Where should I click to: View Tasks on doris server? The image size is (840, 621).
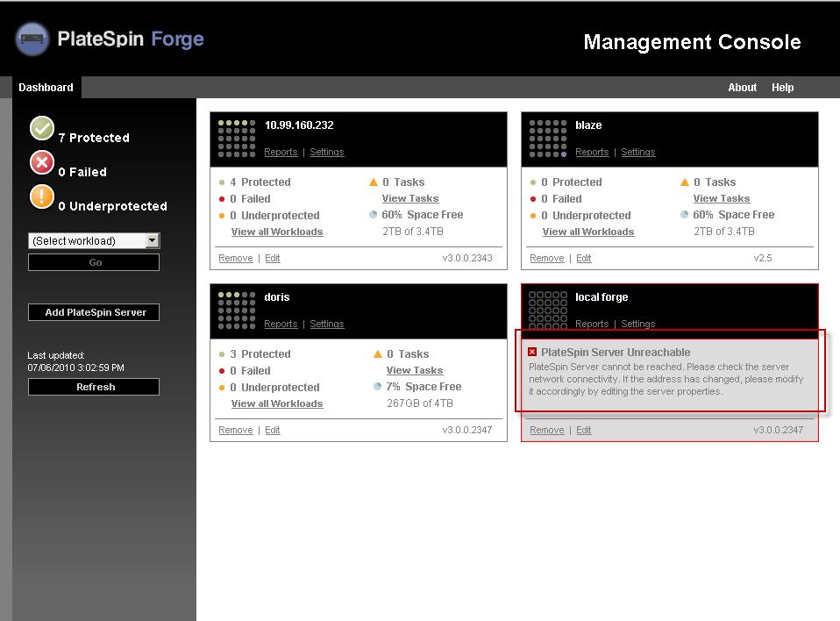click(x=415, y=370)
